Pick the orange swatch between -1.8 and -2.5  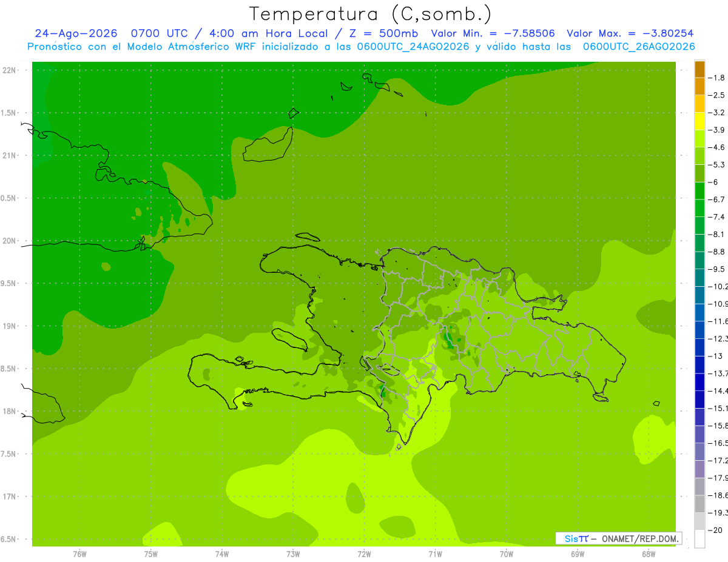[699, 87]
